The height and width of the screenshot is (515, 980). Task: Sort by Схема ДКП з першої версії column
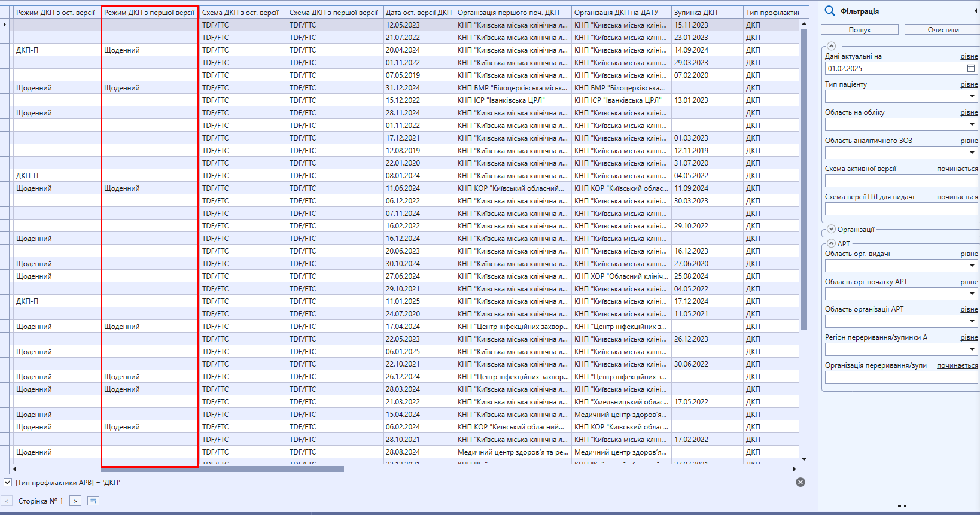pos(335,12)
